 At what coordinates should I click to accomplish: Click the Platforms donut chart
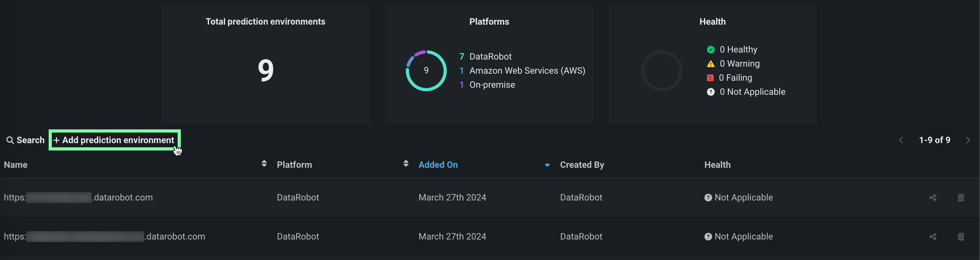point(426,70)
